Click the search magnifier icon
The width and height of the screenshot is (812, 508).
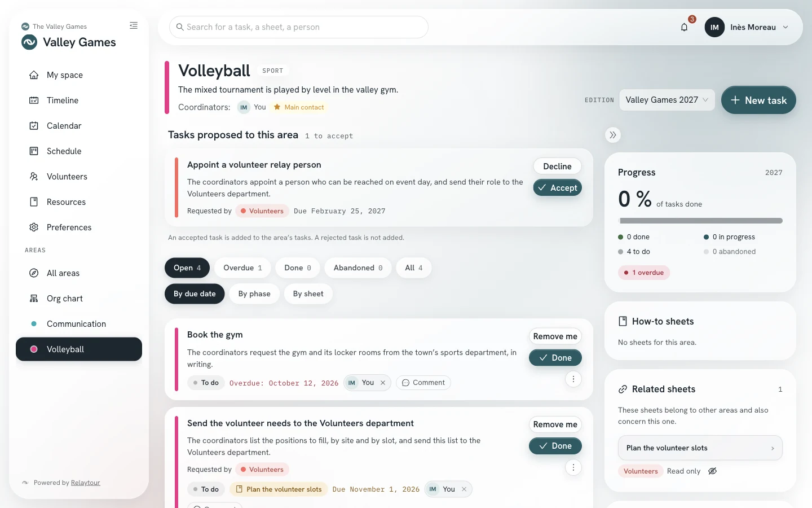click(x=180, y=27)
